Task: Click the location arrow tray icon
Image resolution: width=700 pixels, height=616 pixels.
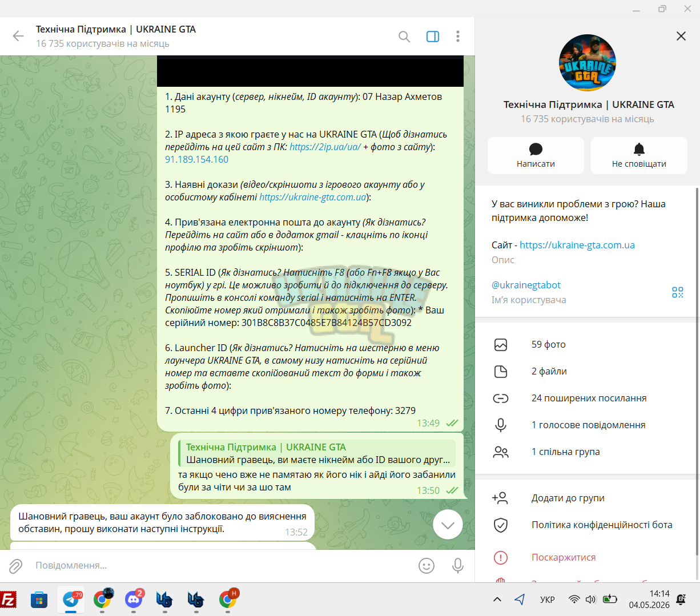Action: (x=520, y=599)
